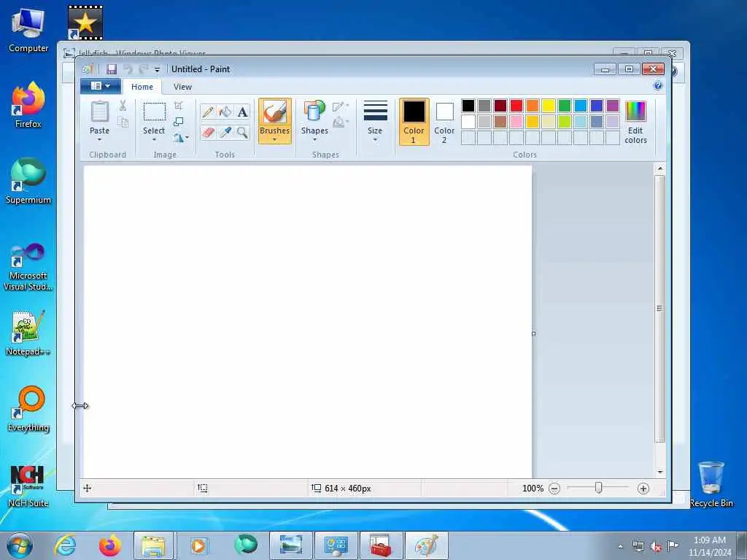Pick the Eraser tool
747x560 pixels.
[x=208, y=132]
